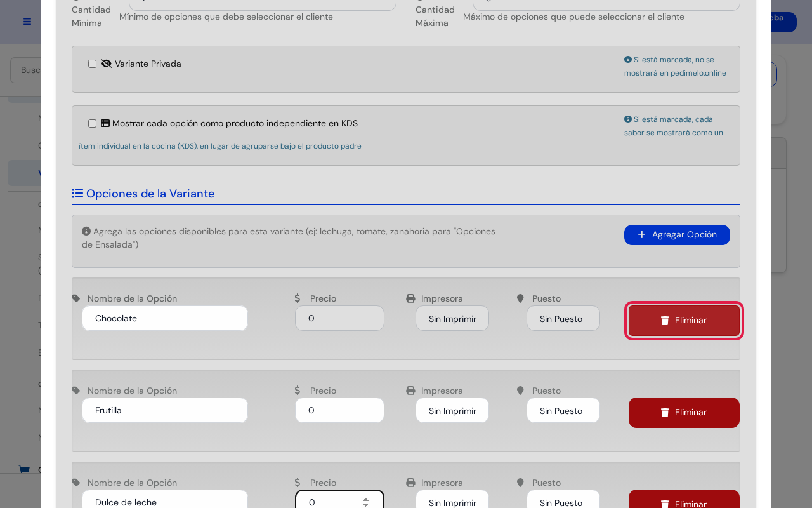Screen dimensions: 812x508
Task: Click the cart icon in the background sidebar
Action: 24,470
